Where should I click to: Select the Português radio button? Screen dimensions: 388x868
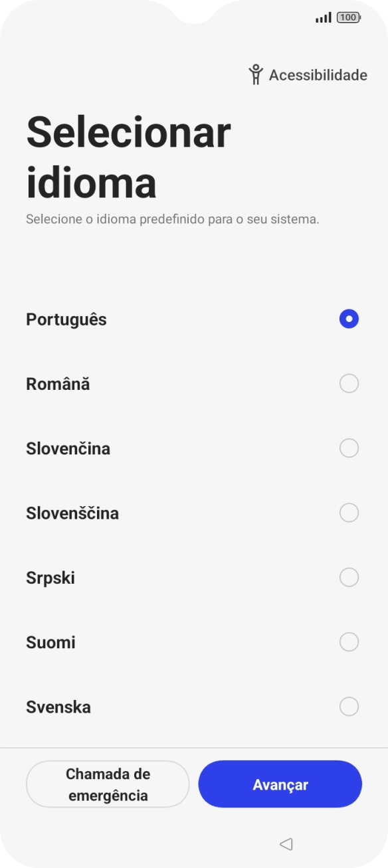348,319
